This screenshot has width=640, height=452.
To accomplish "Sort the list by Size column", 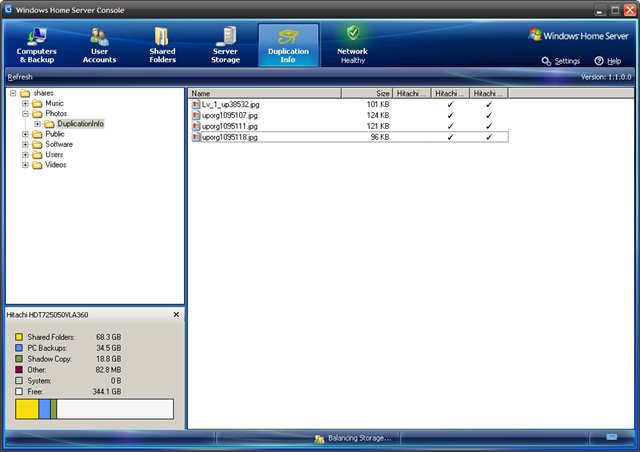I will pos(367,94).
